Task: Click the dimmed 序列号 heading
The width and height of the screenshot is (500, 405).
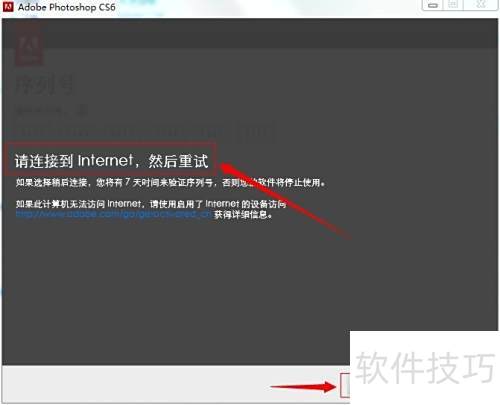Action: tap(44, 85)
